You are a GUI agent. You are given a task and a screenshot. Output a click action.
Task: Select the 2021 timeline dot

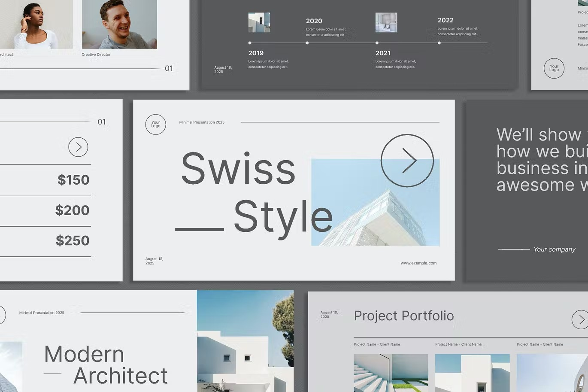pyautogui.click(x=377, y=43)
